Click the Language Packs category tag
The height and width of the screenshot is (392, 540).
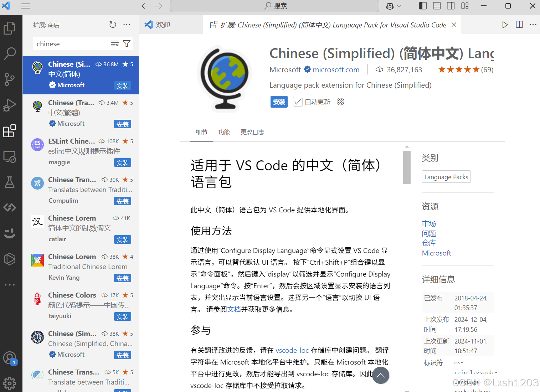(x=446, y=177)
